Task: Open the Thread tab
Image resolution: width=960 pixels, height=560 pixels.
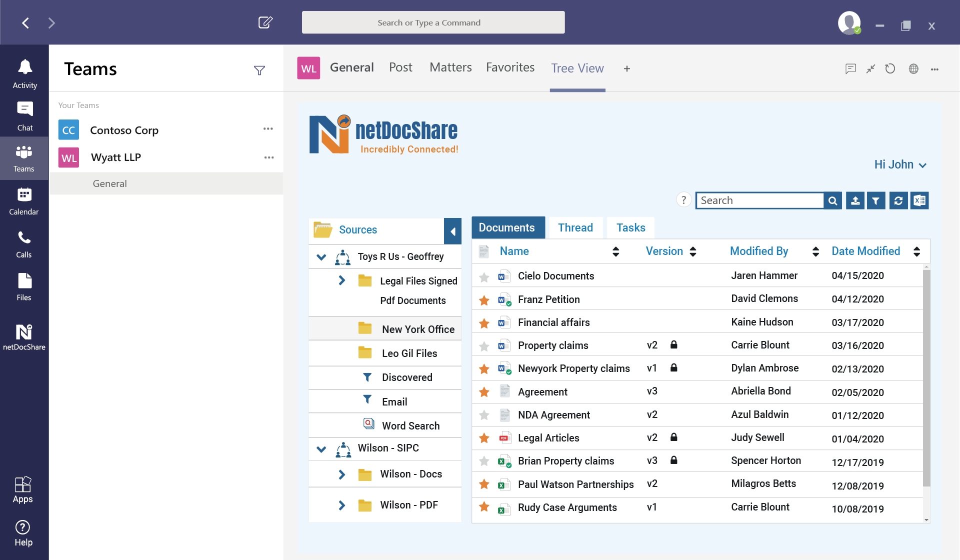Action: click(x=575, y=228)
